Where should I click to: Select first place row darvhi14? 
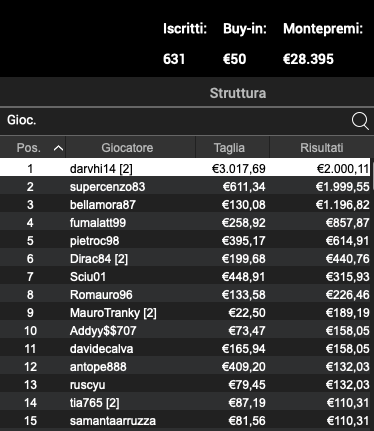(x=185, y=169)
